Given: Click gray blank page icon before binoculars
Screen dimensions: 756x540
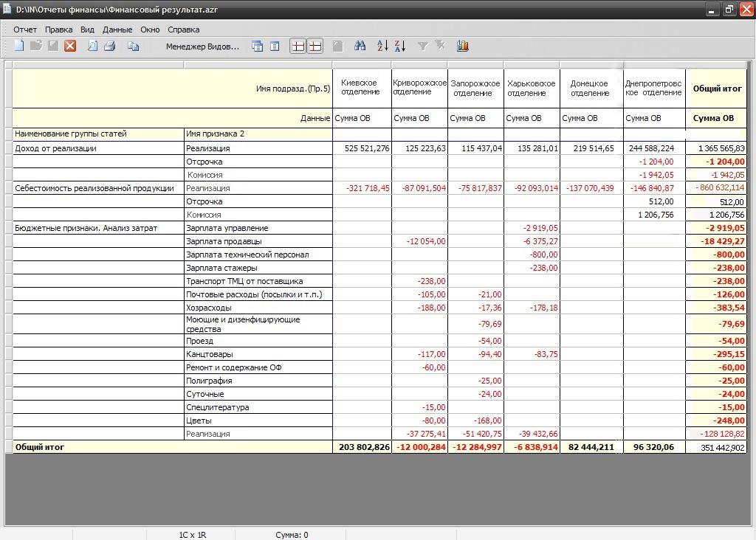Looking at the screenshot, I should pos(338,46).
